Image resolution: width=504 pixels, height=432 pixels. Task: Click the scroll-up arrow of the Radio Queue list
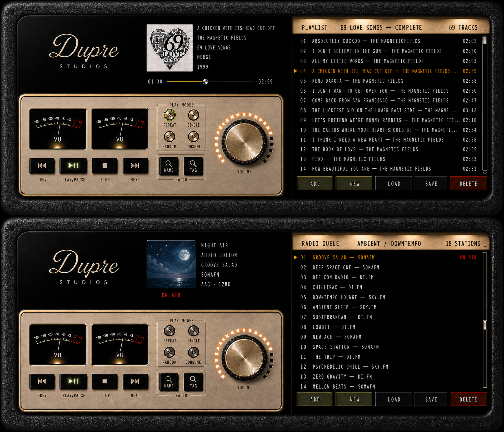coord(485,247)
